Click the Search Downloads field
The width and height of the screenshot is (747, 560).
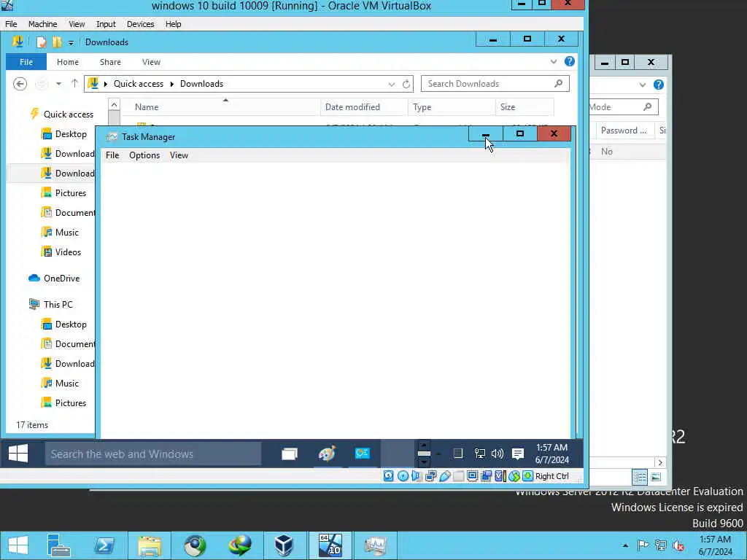click(495, 84)
